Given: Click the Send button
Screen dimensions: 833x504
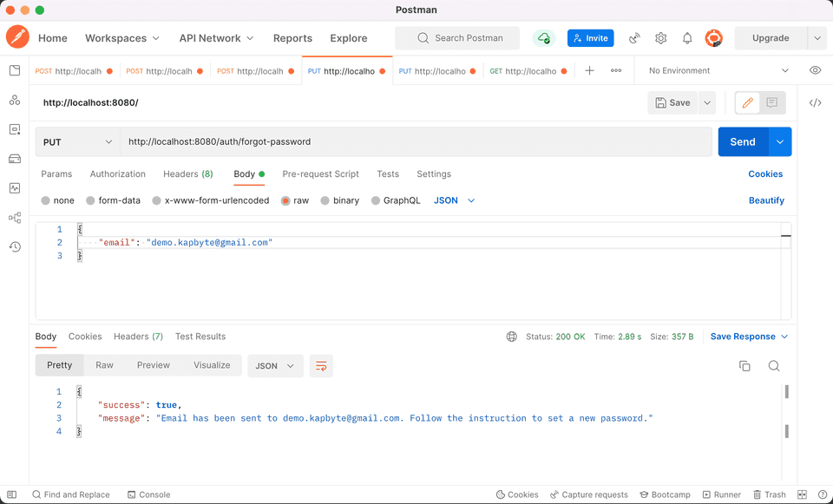Looking at the screenshot, I should click(742, 141).
